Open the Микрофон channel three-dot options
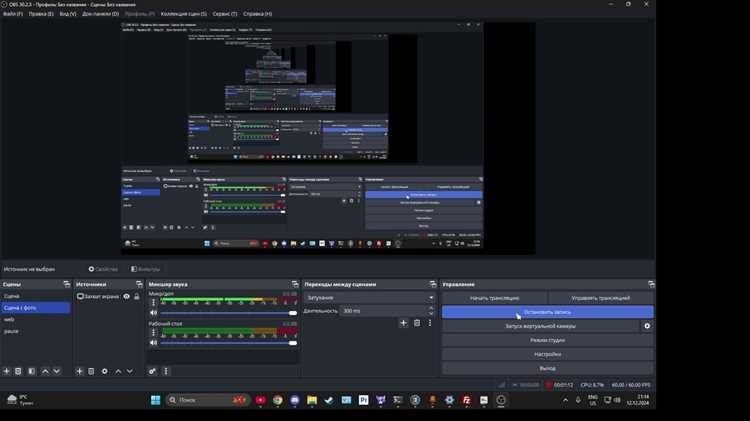Image resolution: width=750 pixels, height=421 pixels. (x=154, y=302)
